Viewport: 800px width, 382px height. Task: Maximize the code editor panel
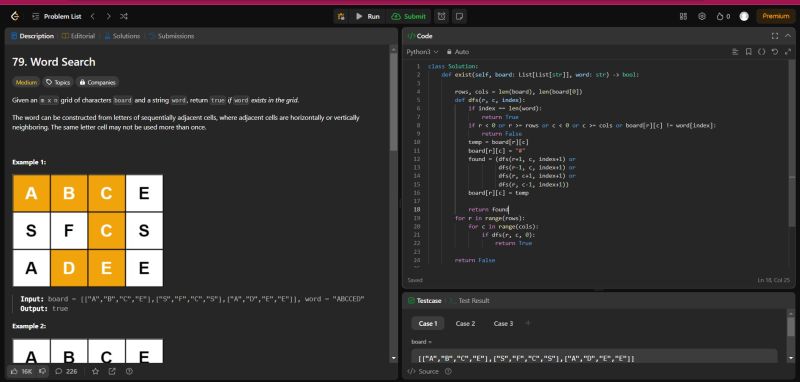(774, 36)
